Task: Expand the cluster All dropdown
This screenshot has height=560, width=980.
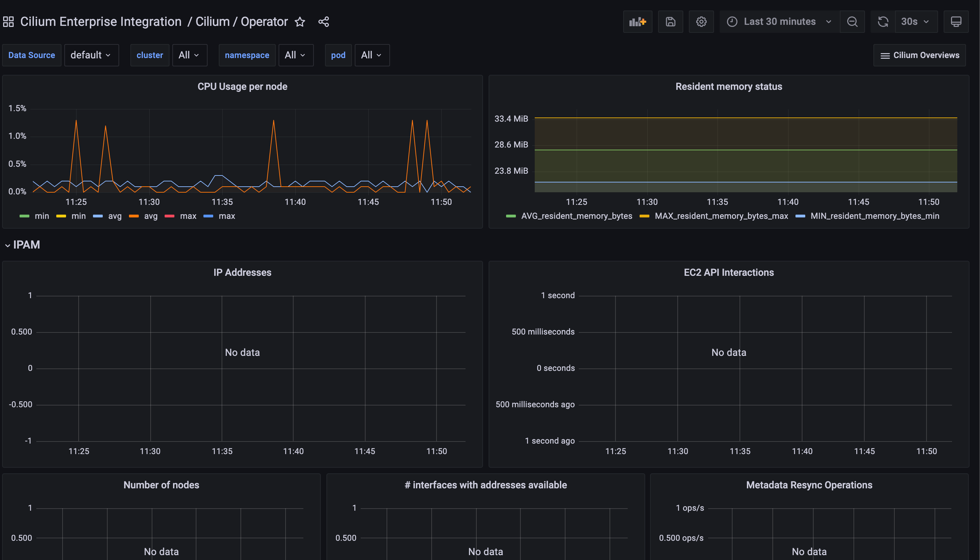Action: coord(189,55)
